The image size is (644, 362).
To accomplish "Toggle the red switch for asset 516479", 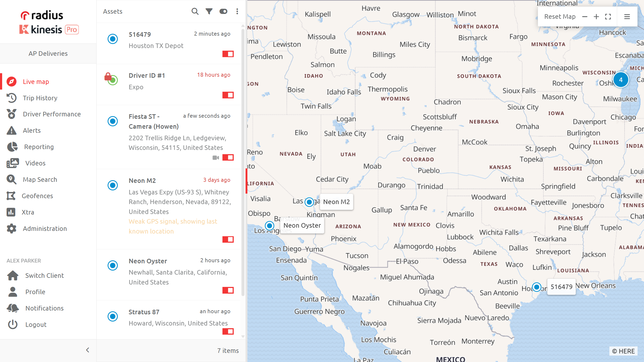I will click(x=228, y=54).
